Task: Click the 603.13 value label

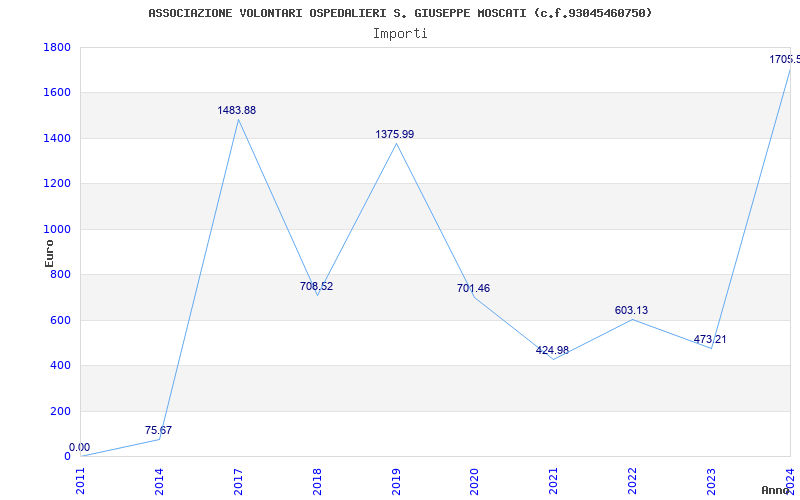Action: 631,310
